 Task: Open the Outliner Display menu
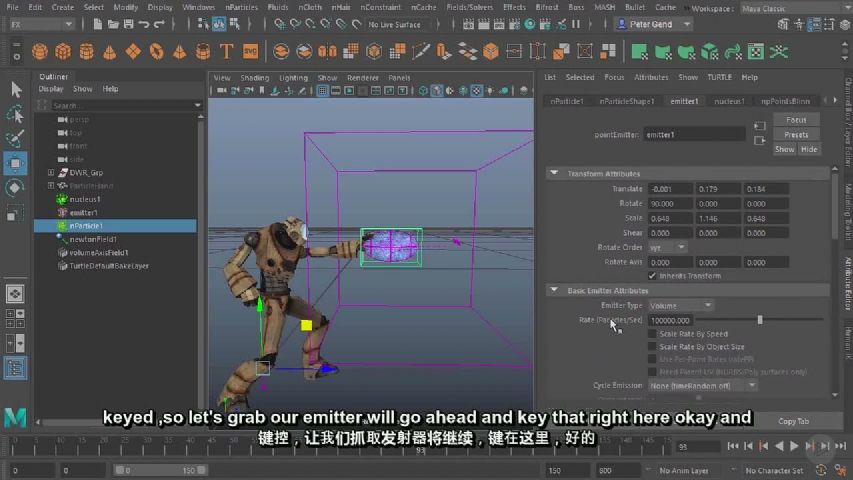pos(51,89)
